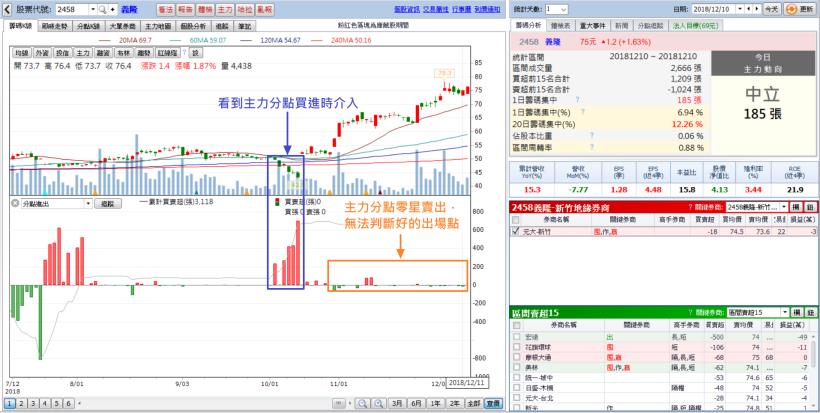Click the stock code input showing 2458

[x=72, y=9]
